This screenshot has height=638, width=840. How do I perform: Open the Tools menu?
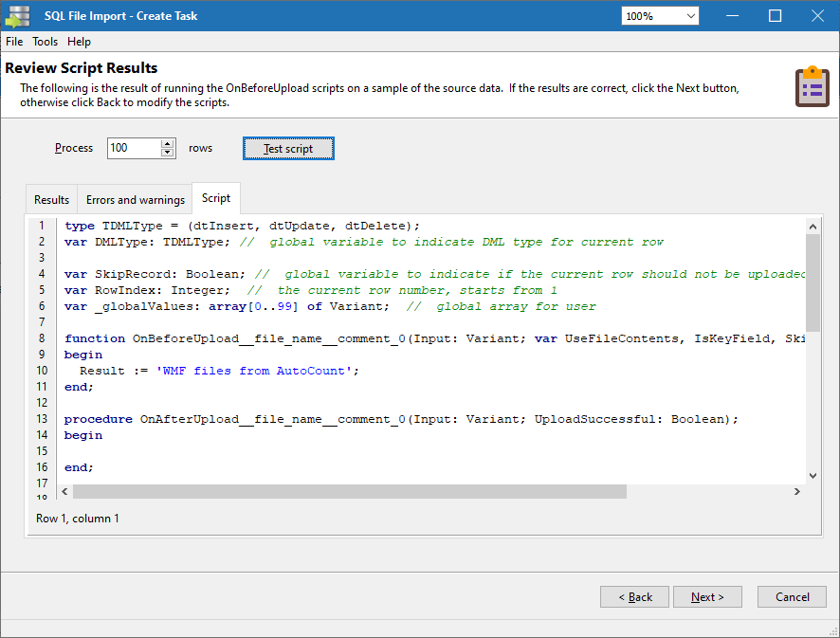[x=45, y=42]
